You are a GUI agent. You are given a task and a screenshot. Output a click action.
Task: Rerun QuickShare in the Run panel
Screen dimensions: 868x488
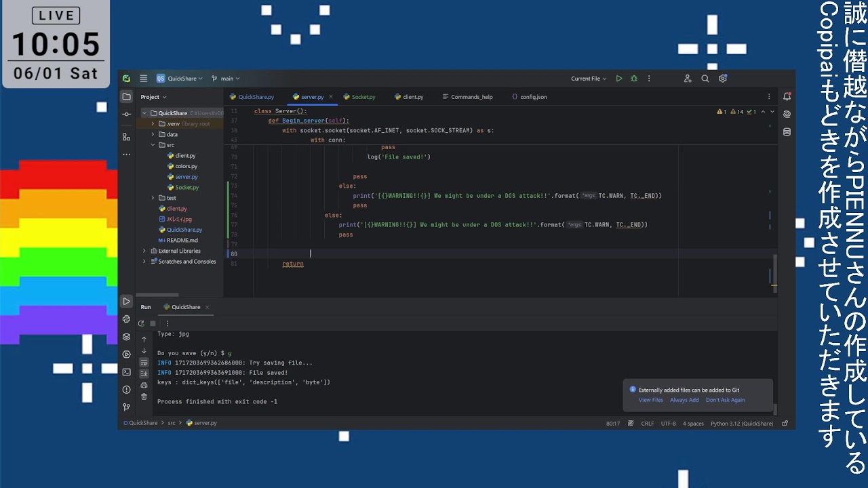pyautogui.click(x=141, y=323)
